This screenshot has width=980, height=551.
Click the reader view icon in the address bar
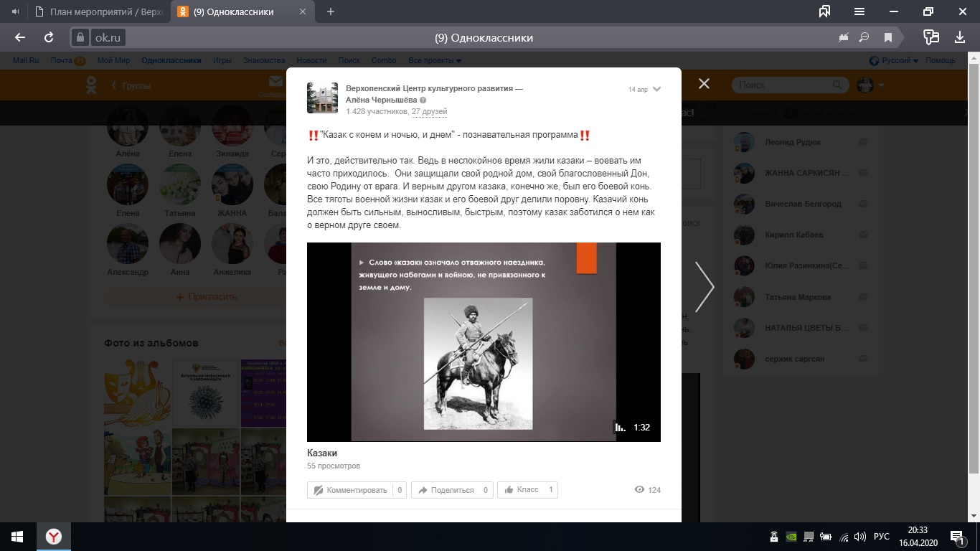coord(844,37)
